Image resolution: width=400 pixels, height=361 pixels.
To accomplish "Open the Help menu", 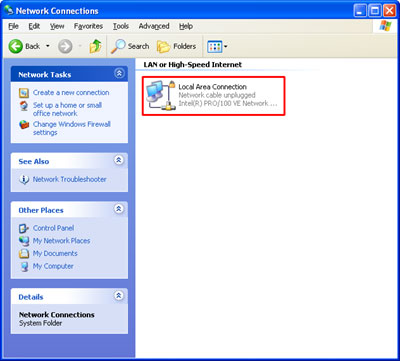I will point(186,26).
